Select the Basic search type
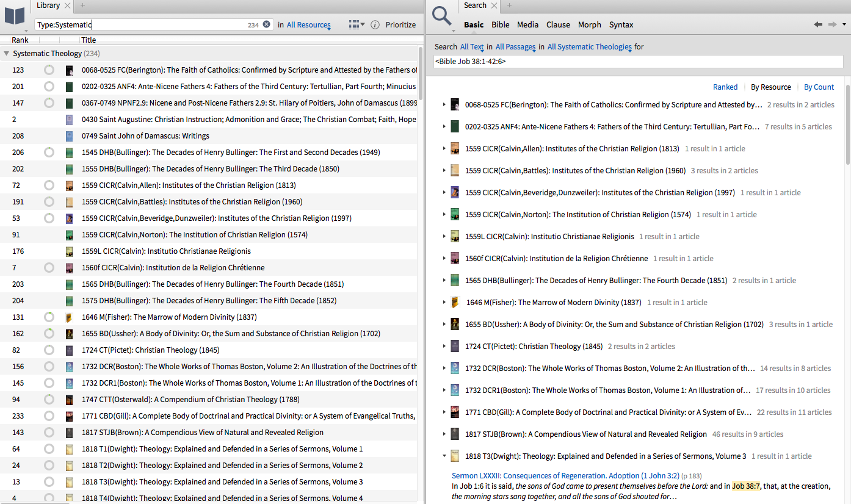Viewport: 851px width, 504px height. pyautogui.click(x=474, y=25)
